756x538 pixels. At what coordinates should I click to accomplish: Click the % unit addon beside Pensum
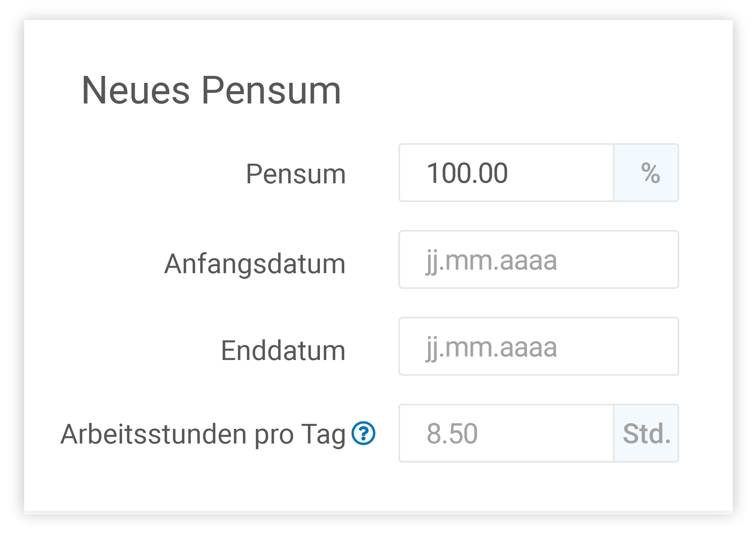(x=646, y=173)
